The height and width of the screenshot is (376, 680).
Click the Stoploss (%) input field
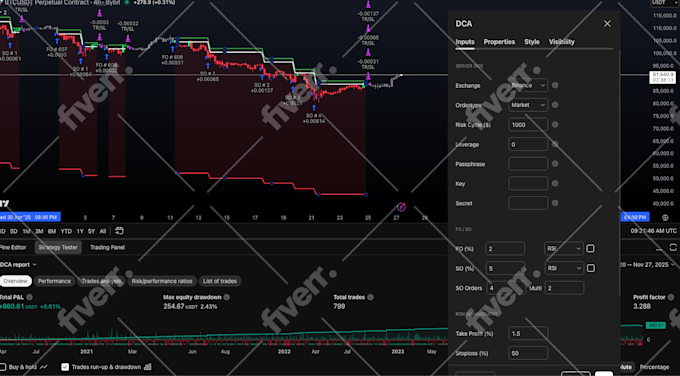pos(528,353)
